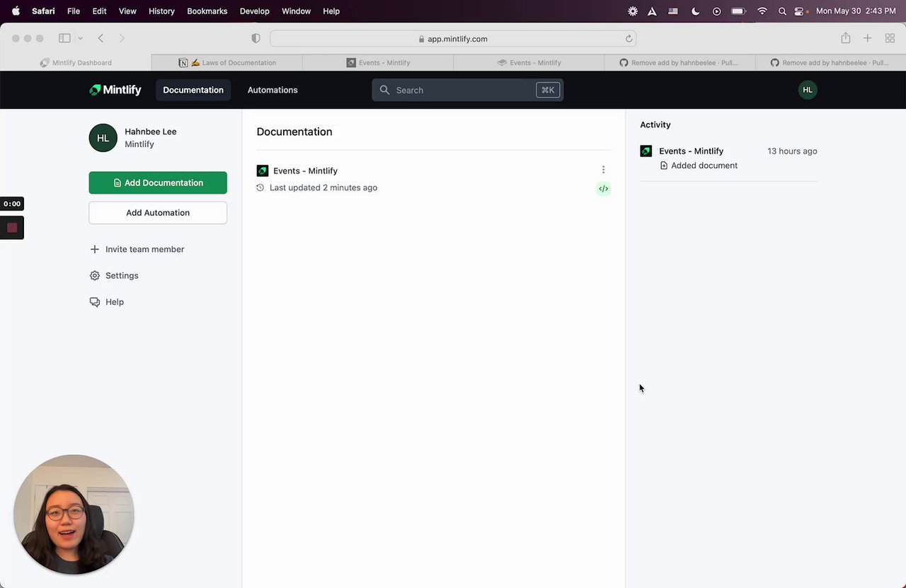
Task: Click the Add Automation button
Action: coord(158,212)
